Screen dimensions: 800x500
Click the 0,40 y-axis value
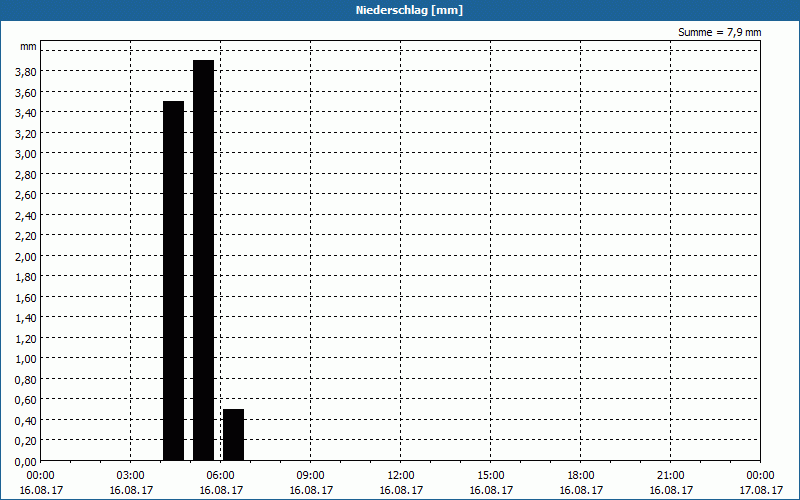click(x=26, y=420)
